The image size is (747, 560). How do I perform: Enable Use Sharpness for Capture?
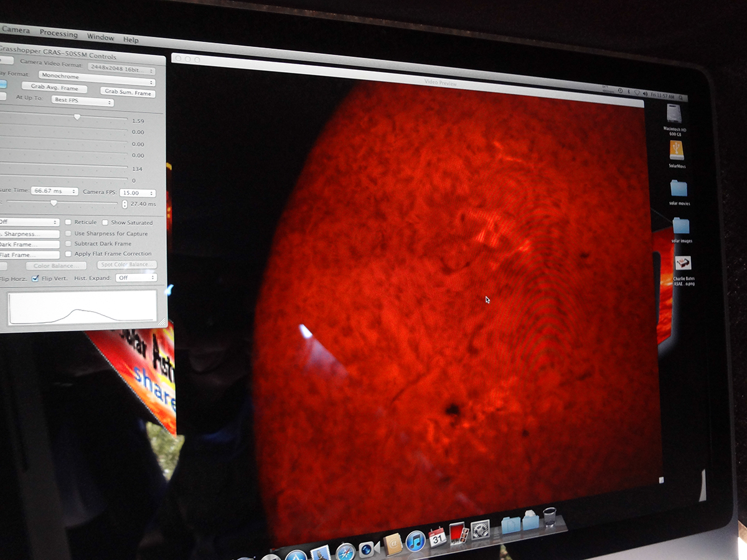tap(68, 233)
